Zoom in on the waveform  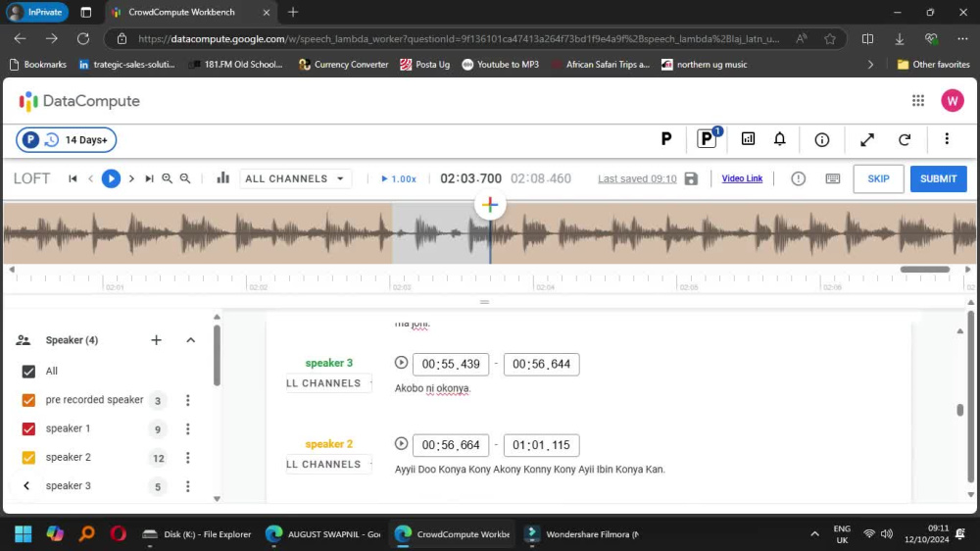coord(167,178)
